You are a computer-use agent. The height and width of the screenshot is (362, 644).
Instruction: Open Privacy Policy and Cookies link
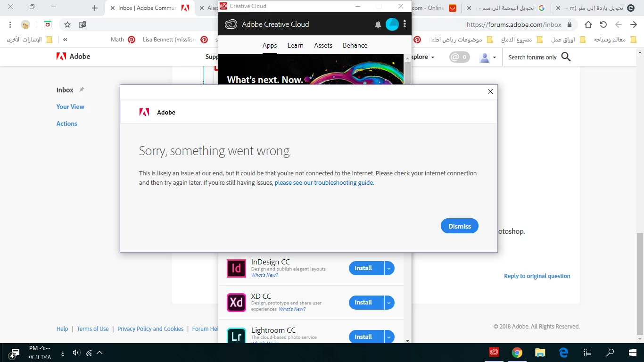click(150, 329)
